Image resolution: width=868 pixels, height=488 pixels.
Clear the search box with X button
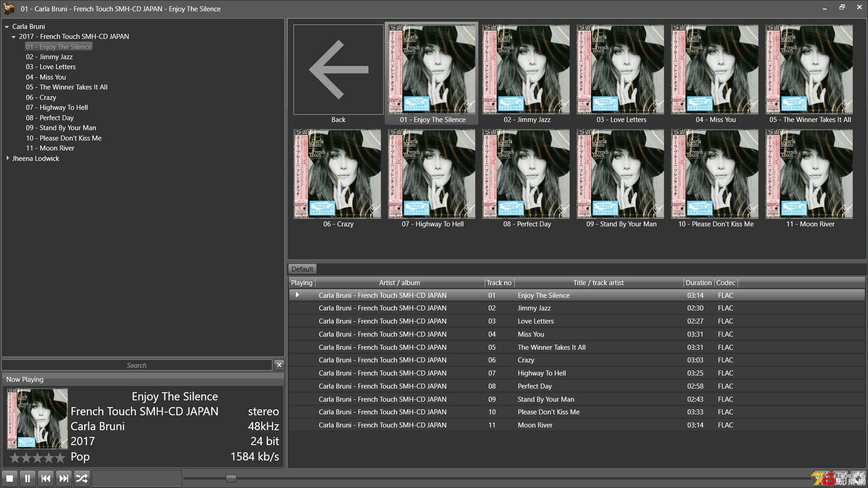tap(279, 365)
